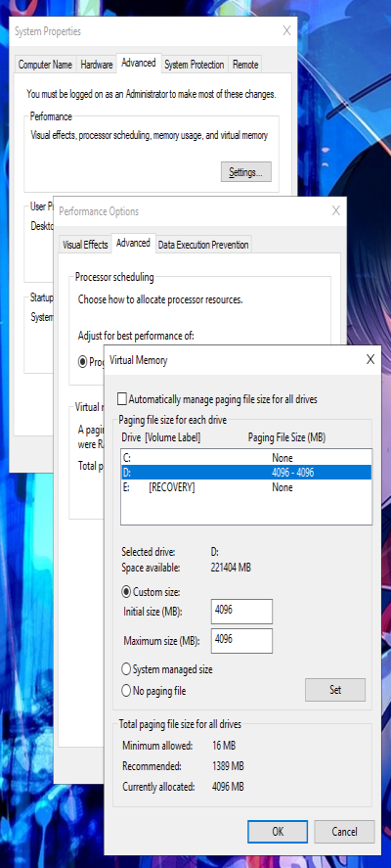This screenshot has height=868, width=391.
Task: Enable automatically manage paging file size checkbox
Action: [x=122, y=399]
